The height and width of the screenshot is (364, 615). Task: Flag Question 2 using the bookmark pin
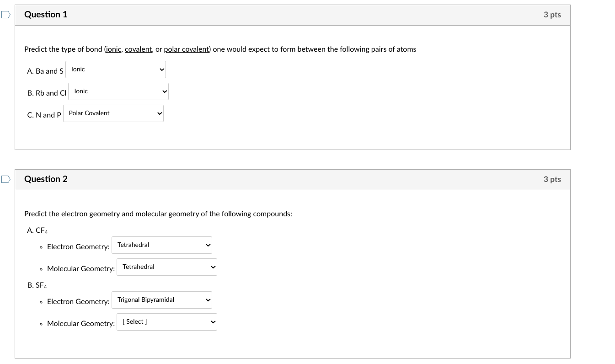[5, 179]
